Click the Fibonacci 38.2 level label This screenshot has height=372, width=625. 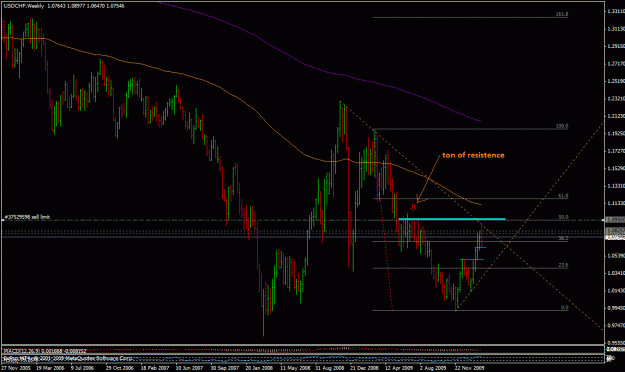pos(564,238)
